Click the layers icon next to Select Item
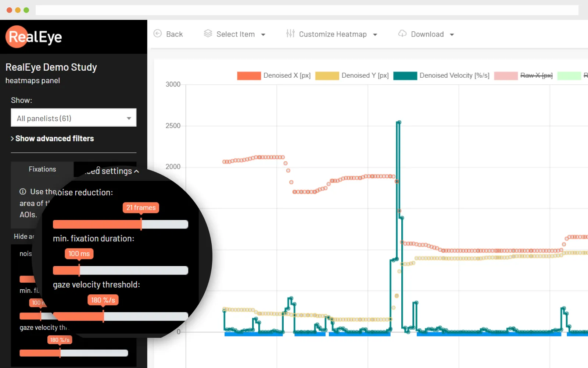Image resolution: width=588 pixels, height=368 pixels. [208, 34]
